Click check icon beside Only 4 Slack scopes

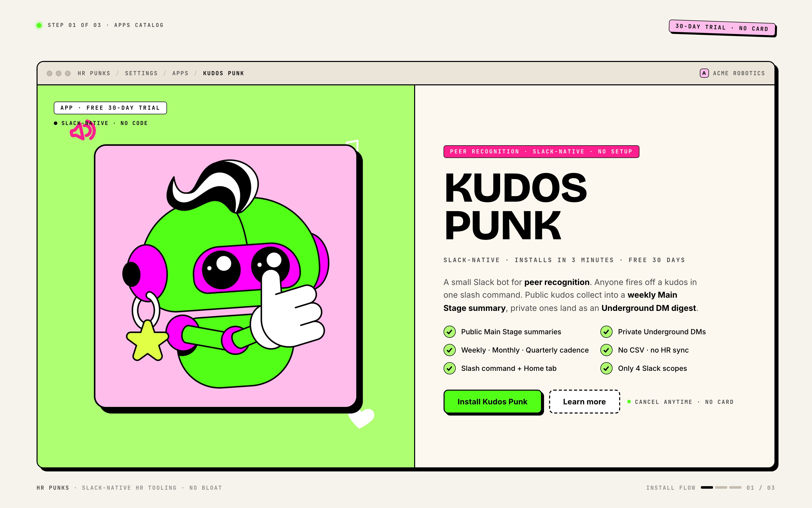(x=606, y=368)
